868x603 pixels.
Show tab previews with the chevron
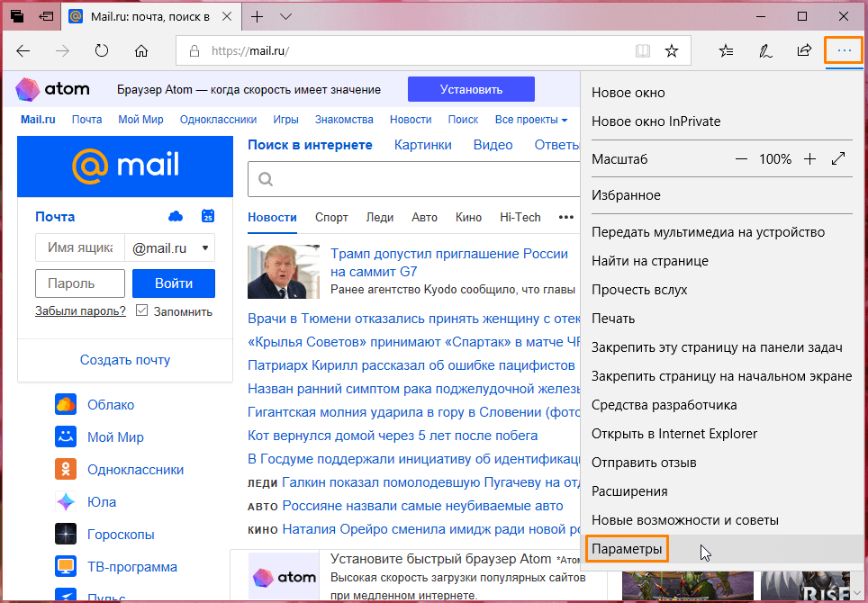pyautogui.click(x=285, y=16)
